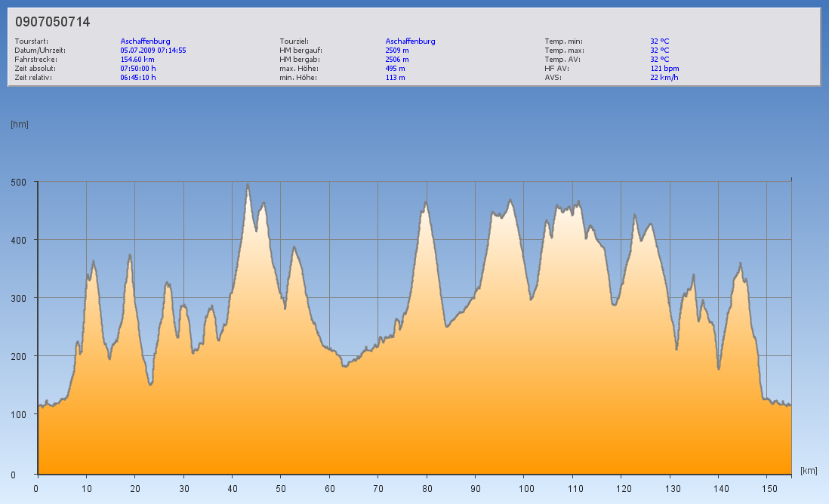Viewport: 829px width, 504px height.
Task: Select the Tourstart value Aschaffenburg
Action: point(145,41)
